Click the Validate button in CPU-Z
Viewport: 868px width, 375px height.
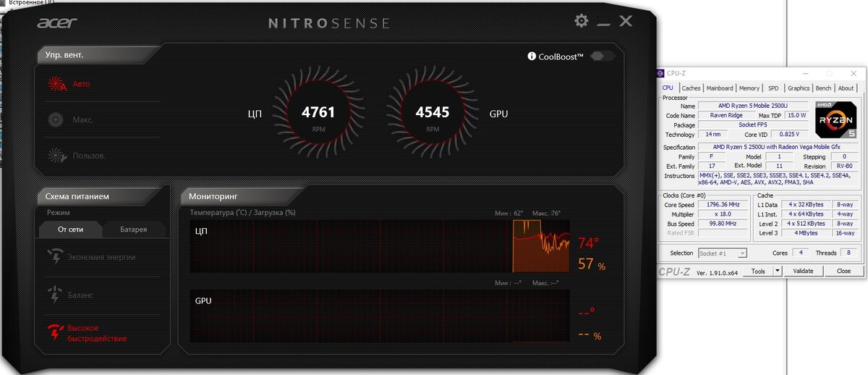tap(804, 271)
